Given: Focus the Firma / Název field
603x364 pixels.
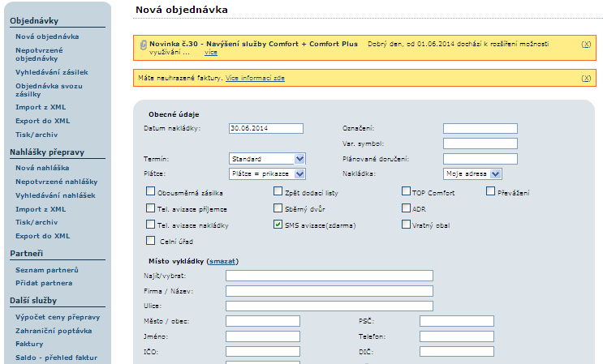Looking at the screenshot, I should [x=329, y=291].
